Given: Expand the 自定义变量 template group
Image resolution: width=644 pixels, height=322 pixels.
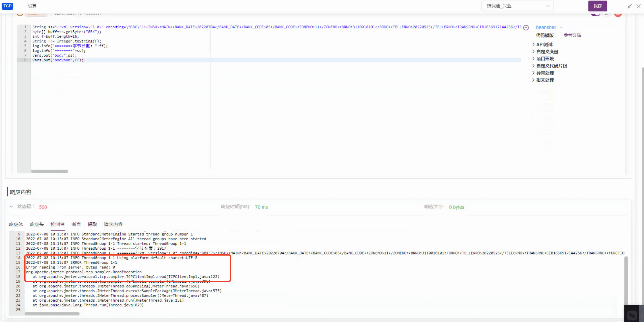Looking at the screenshot, I should pyautogui.click(x=545, y=51).
